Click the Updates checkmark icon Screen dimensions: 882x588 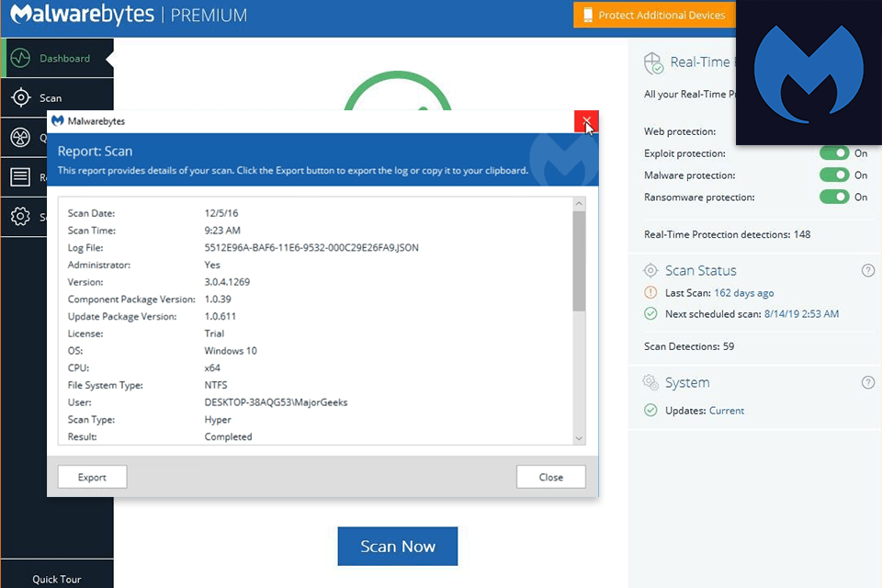pyautogui.click(x=650, y=410)
